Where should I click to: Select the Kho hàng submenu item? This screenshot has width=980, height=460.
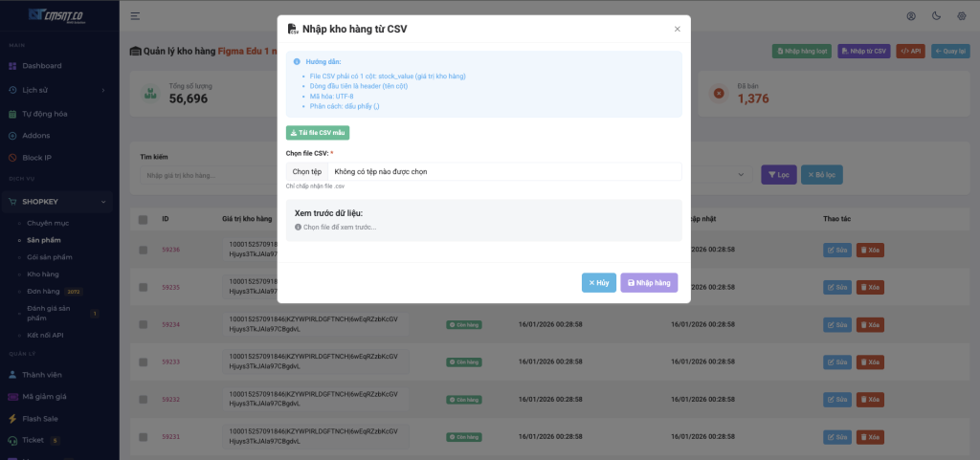coord(43,274)
